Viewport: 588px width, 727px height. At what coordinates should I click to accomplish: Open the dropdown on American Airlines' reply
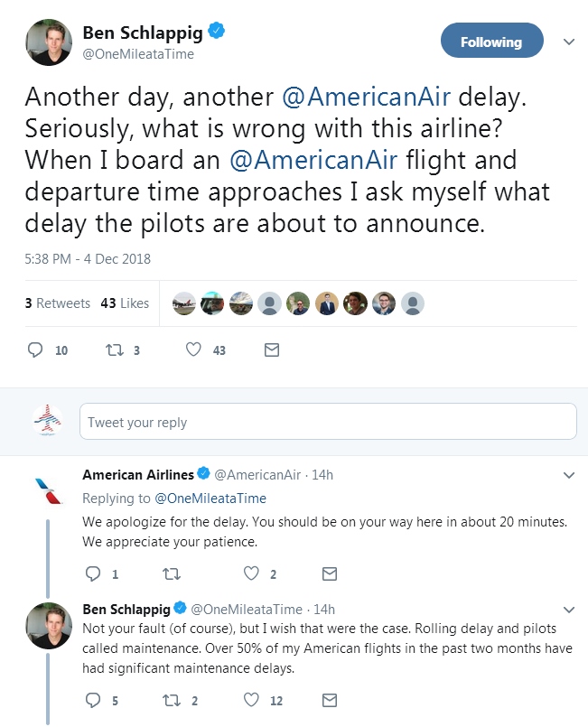click(x=568, y=475)
